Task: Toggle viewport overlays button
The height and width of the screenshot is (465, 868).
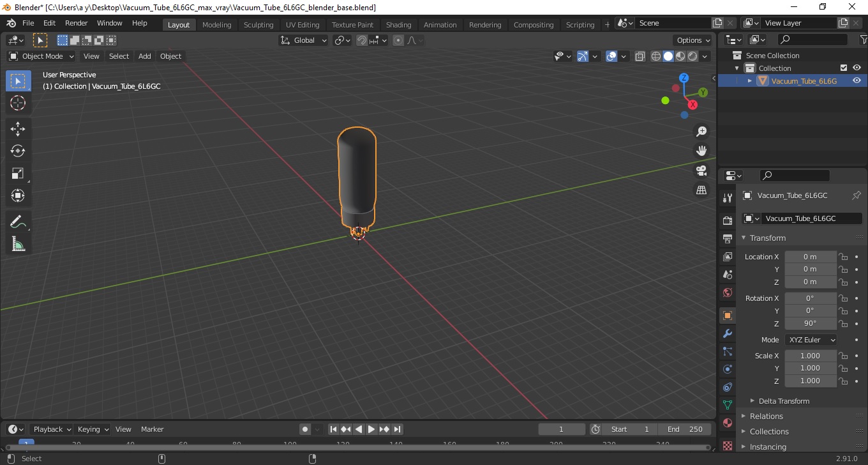Action: 611,56
